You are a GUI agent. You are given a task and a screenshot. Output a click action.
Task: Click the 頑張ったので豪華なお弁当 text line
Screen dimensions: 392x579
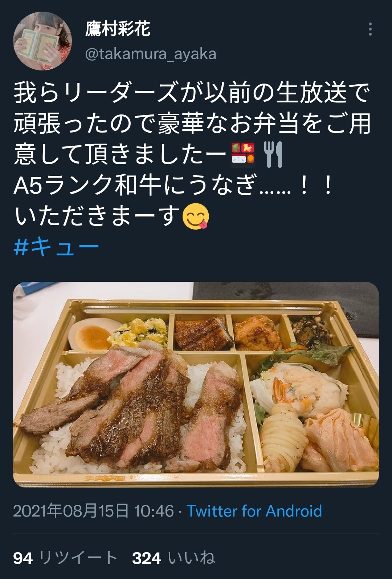point(192,124)
